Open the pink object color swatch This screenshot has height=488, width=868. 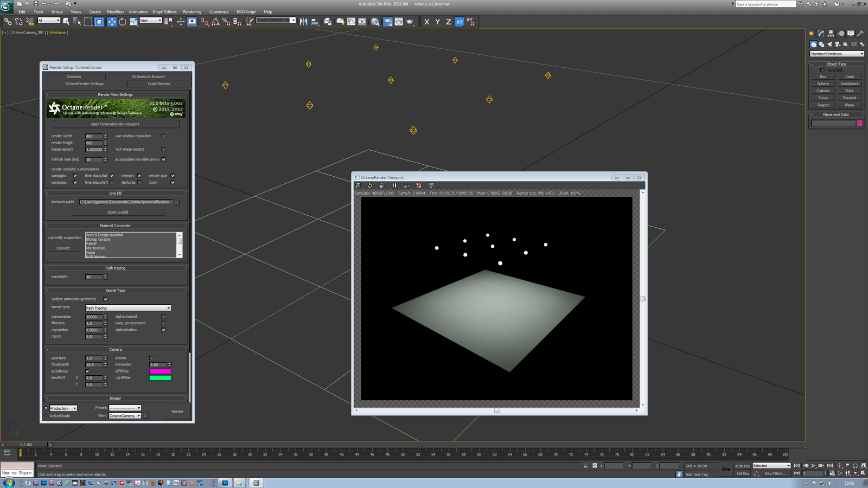click(860, 123)
